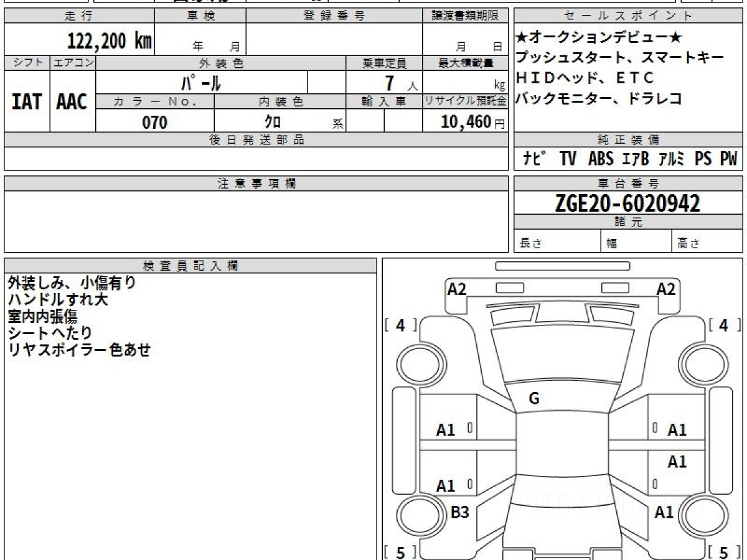Image resolution: width=747 pixels, height=560 pixels.
Task: Select the 純正装備 heading
Action: click(628, 140)
